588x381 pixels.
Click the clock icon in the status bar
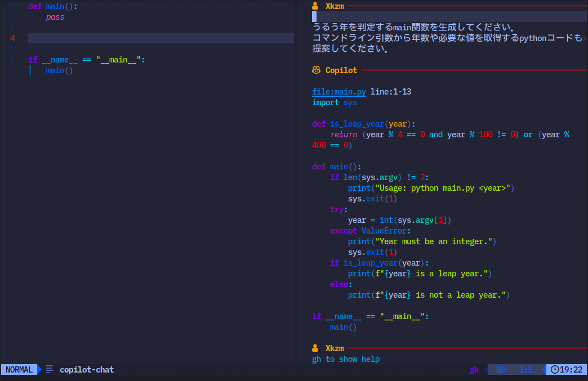tap(554, 370)
